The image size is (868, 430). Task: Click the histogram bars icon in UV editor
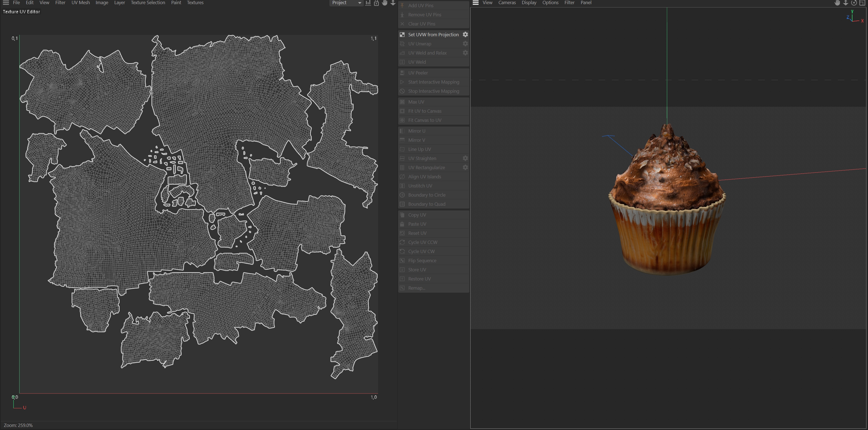(x=368, y=3)
